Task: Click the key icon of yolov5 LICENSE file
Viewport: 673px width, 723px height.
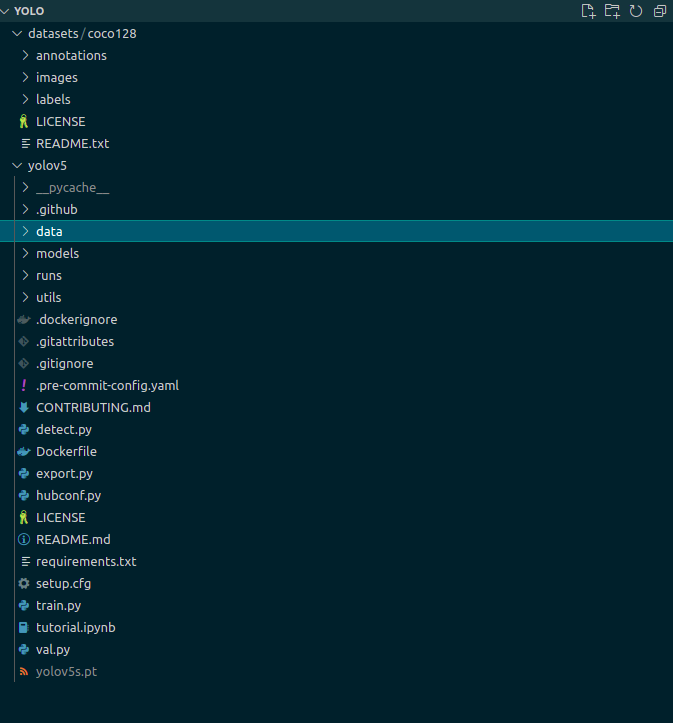Action: (x=24, y=517)
